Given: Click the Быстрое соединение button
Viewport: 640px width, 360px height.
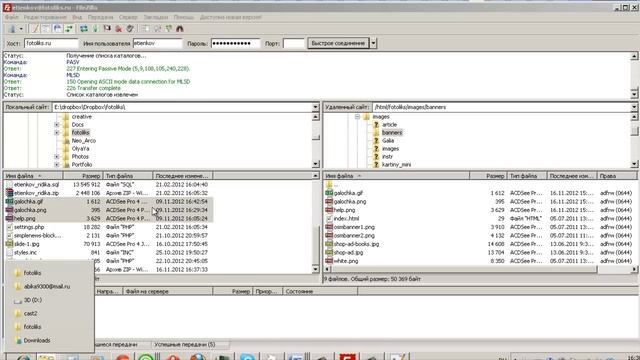Looking at the screenshot, I should click(338, 43).
